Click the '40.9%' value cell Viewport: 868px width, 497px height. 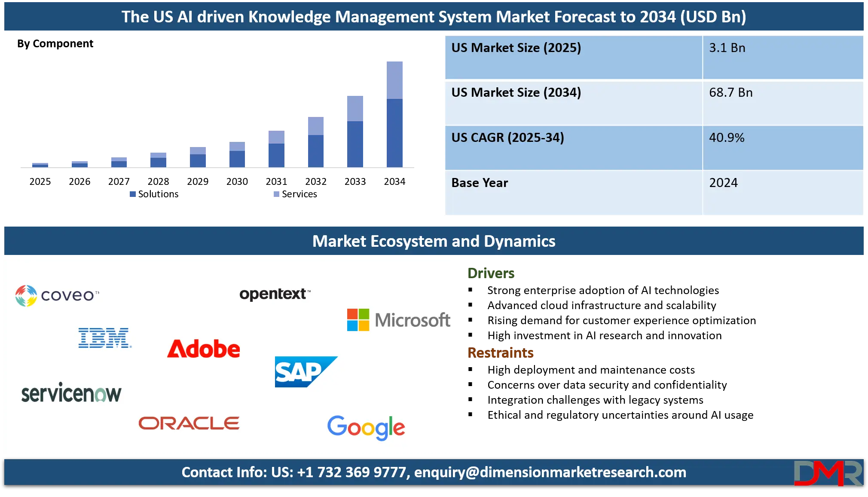(783, 147)
